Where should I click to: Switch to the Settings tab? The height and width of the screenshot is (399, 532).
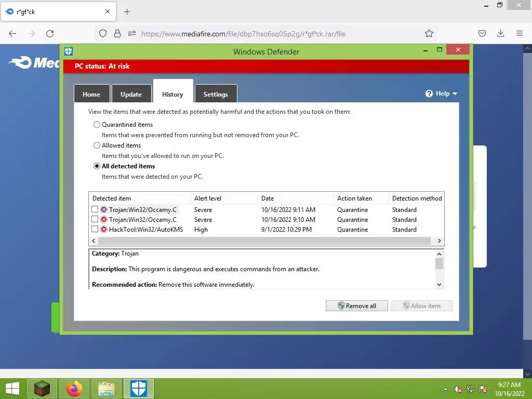216,95
